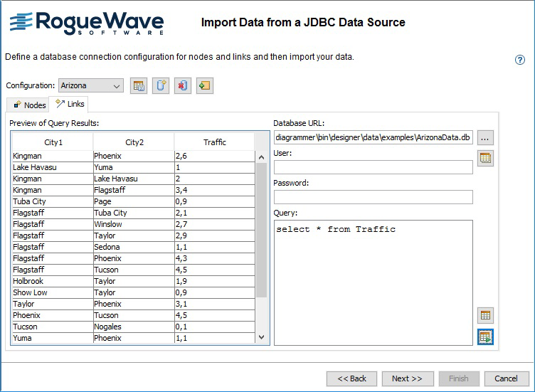Click the Next >> button

click(408, 378)
